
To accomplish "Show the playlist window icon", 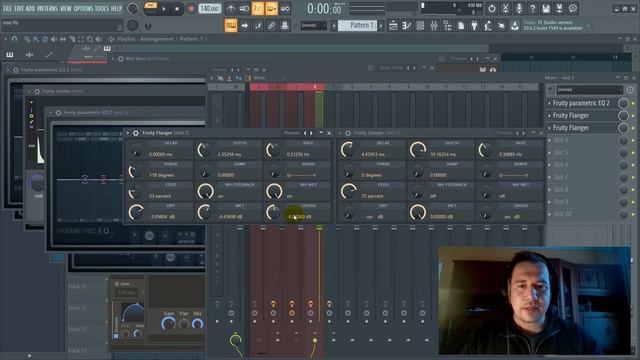I will [393, 26].
